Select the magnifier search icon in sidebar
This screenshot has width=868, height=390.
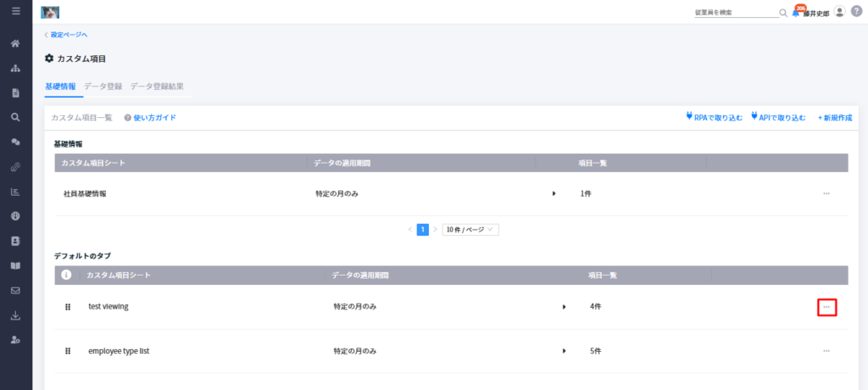pos(16,117)
